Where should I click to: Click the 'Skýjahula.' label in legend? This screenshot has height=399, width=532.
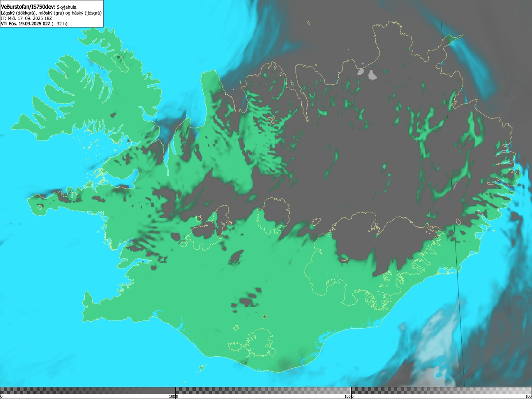(67, 7)
